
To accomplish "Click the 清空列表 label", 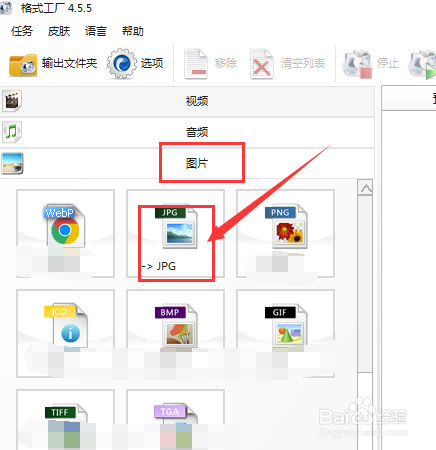I will coord(303,63).
